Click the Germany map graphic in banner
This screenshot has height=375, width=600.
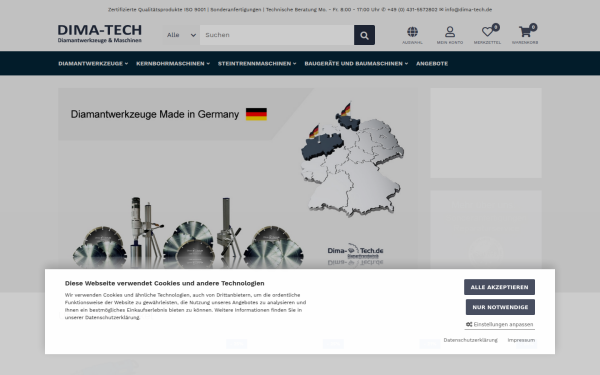tap(352, 160)
